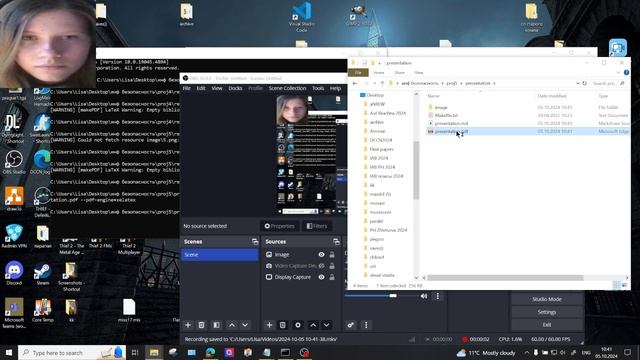The image size is (640, 360).
Task: Expand address bar history dropdown
Action: click(578, 83)
